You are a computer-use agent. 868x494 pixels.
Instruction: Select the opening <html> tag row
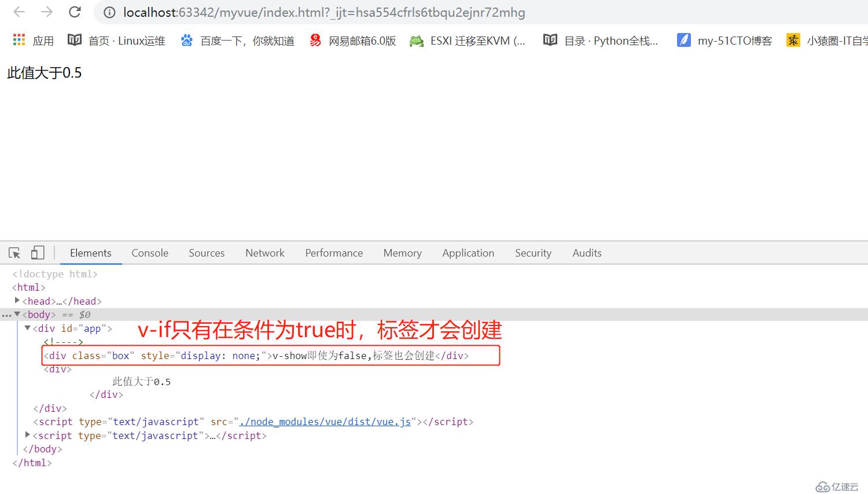click(x=28, y=287)
